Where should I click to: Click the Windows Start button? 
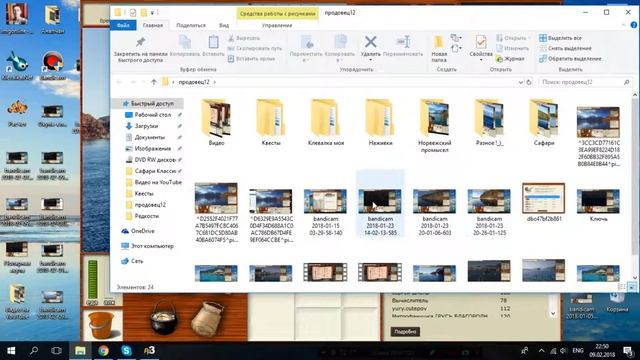(x=11, y=351)
